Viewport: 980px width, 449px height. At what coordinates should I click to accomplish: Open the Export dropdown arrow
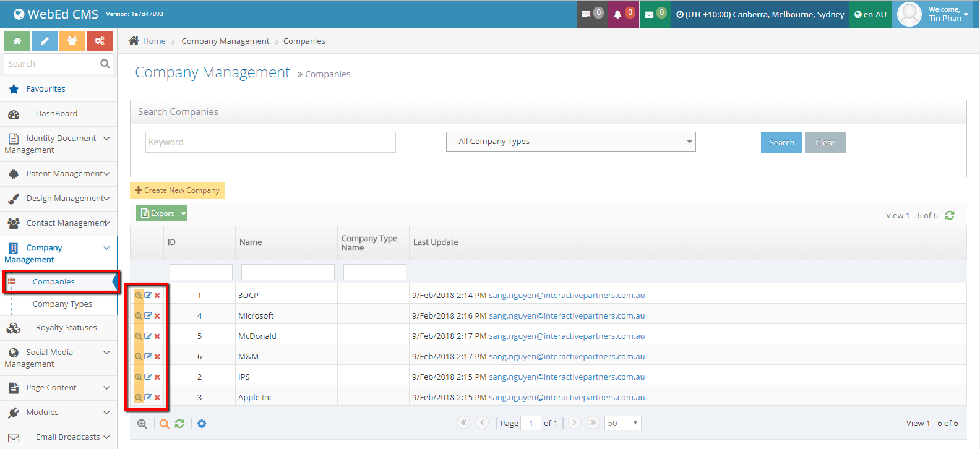pos(183,213)
